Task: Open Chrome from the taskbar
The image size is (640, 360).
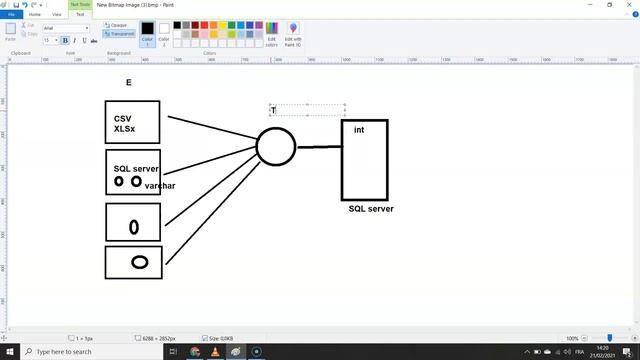Action: tap(195, 351)
